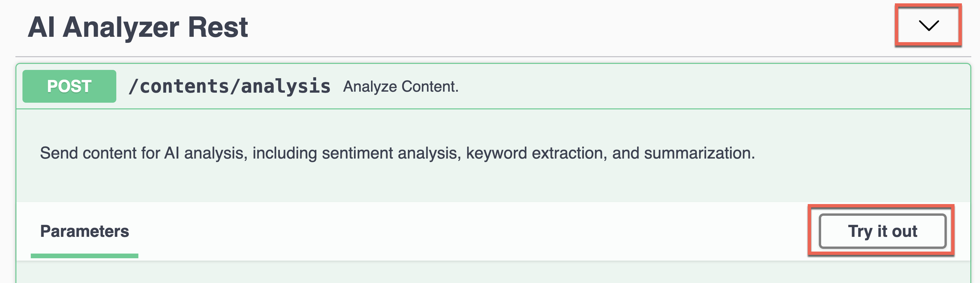Image resolution: width=980 pixels, height=283 pixels.
Task: Click the green POST method badge
Action: 69,86
